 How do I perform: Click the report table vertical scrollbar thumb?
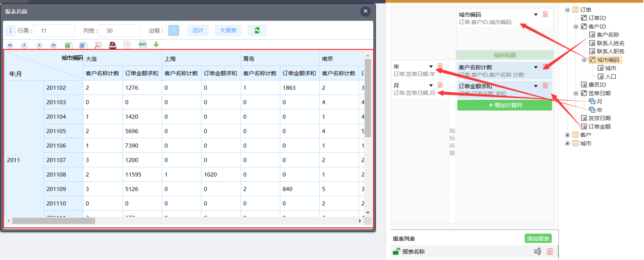click(368, 98)
